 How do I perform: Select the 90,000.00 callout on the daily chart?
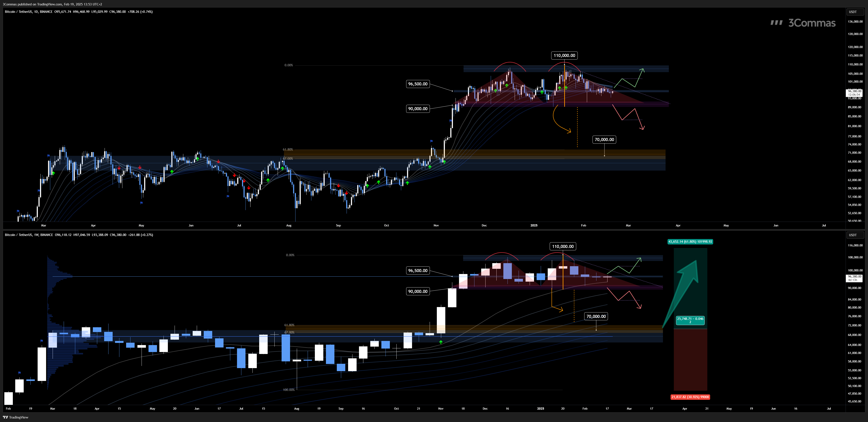[x=417, y=109]
